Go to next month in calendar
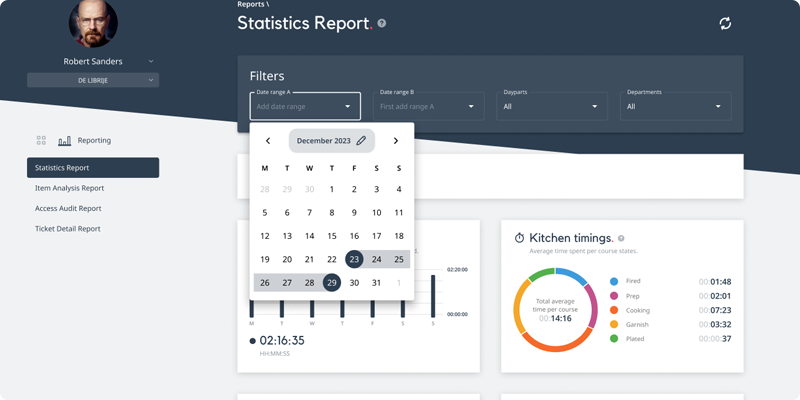 (x=395, y=141)
